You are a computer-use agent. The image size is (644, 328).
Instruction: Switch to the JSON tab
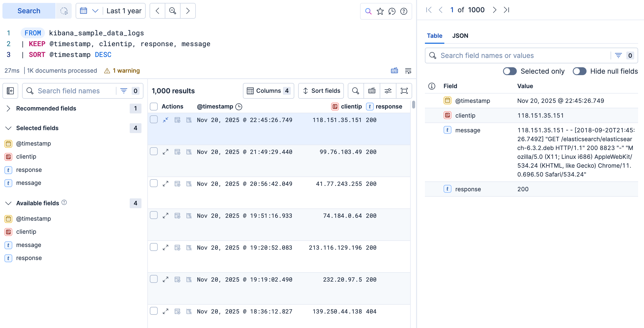coord(460,36)
